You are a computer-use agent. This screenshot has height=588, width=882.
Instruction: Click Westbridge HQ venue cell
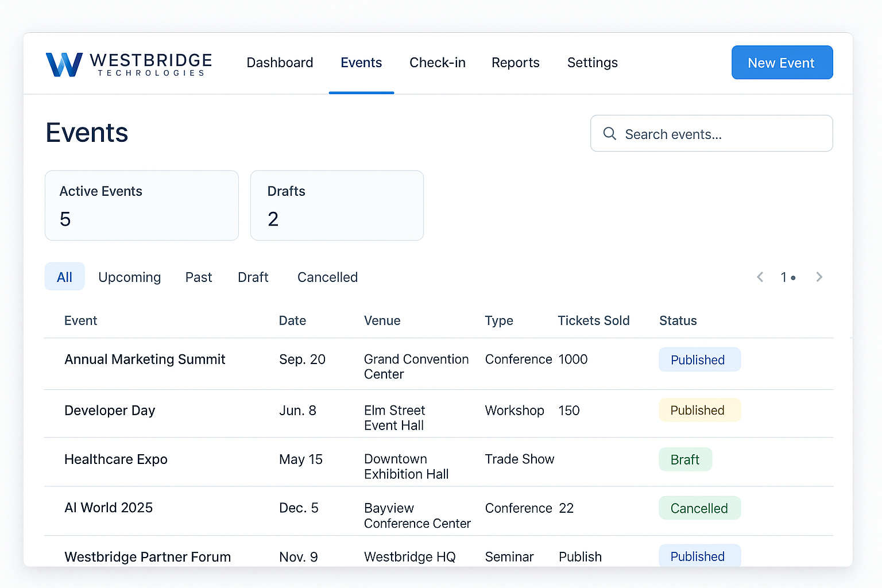(410, 557)
